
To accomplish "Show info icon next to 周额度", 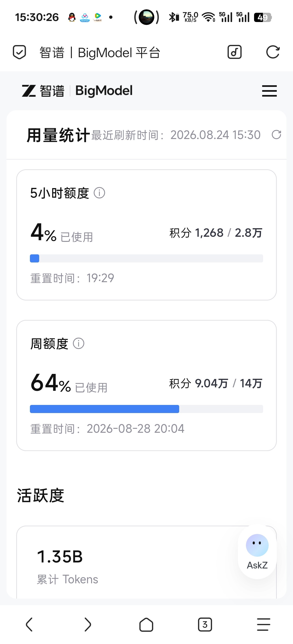I will [x=79, y=344].
